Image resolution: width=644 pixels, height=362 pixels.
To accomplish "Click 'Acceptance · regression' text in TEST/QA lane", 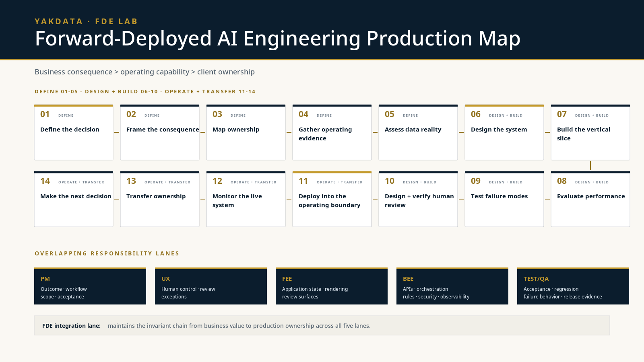I will point(551,289).
